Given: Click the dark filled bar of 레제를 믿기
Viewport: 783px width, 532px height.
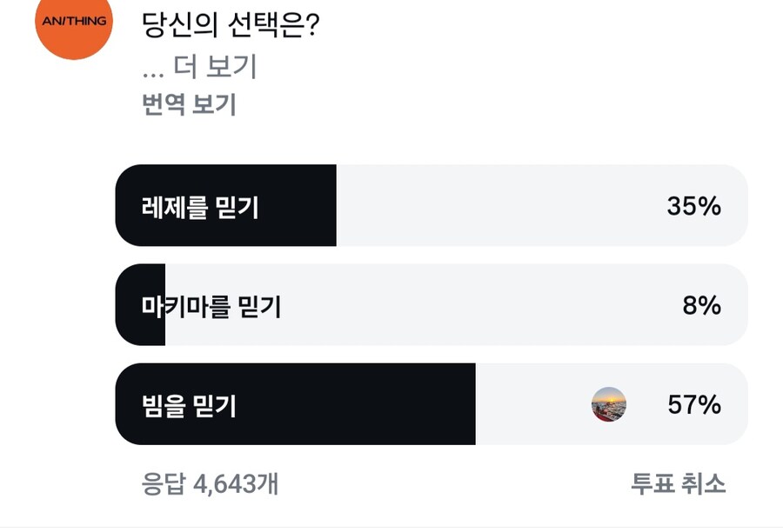Looking at the screenshot, I should pos(296,207).
